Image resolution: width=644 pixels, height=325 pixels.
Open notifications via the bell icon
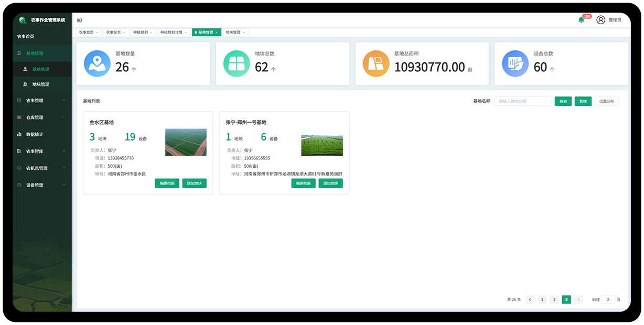[x=581, y=20]
